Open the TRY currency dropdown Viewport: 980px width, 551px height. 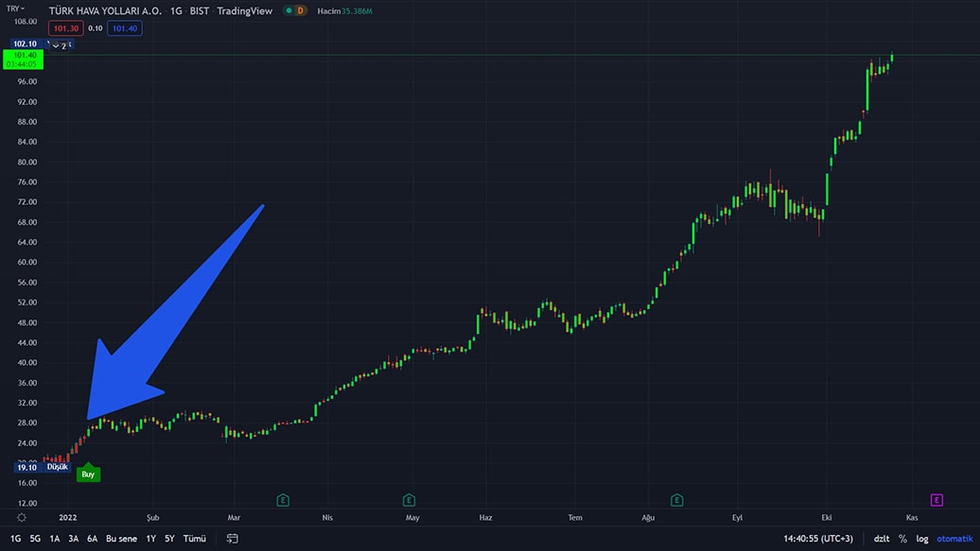[x=15, y=9]
